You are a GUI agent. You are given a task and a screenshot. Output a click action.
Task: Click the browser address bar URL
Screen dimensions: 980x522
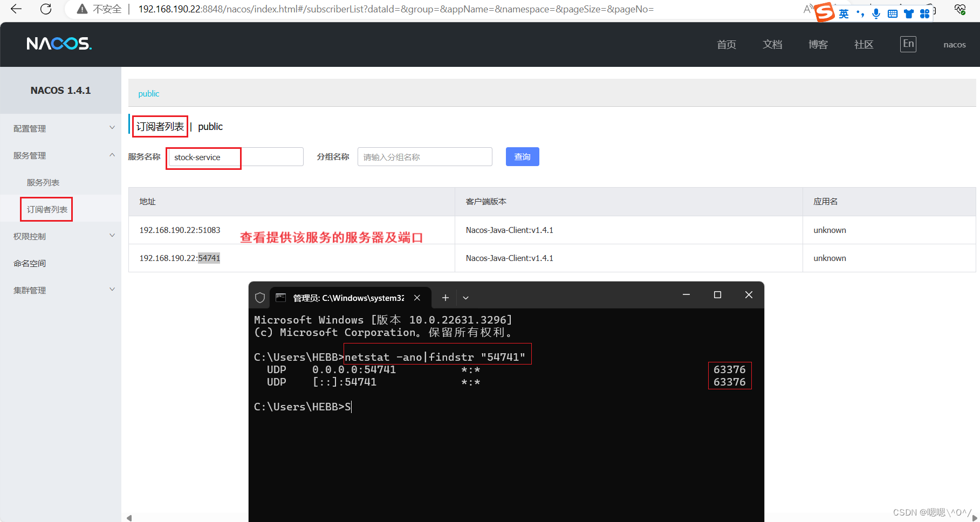[x=396, y=9]
